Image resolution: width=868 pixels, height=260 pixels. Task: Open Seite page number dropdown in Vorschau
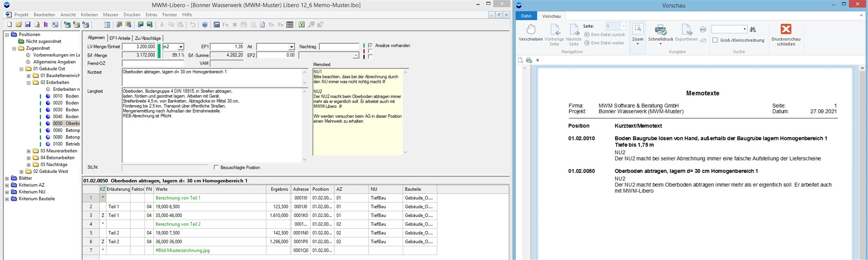click(x=623, y=26)
